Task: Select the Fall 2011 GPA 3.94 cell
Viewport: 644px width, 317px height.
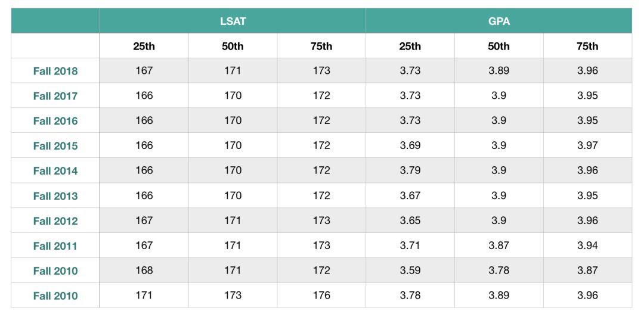Action: pos(587,245)
